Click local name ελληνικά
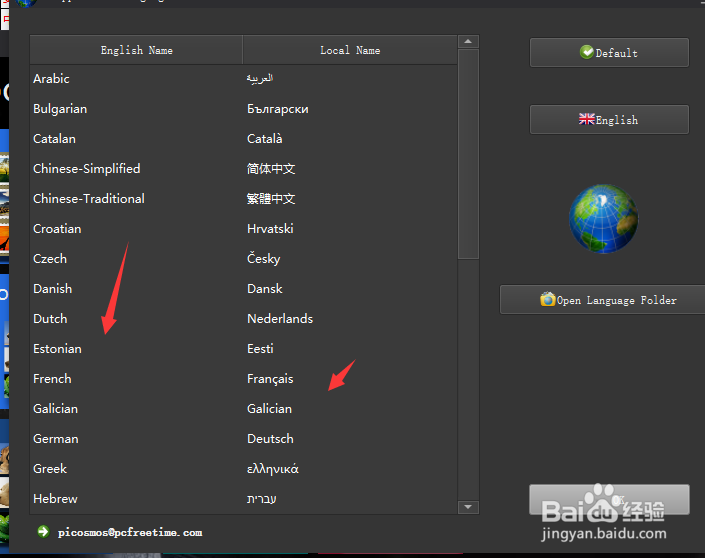The width and height of the screenshot is (705, 558). click(273, 469)
